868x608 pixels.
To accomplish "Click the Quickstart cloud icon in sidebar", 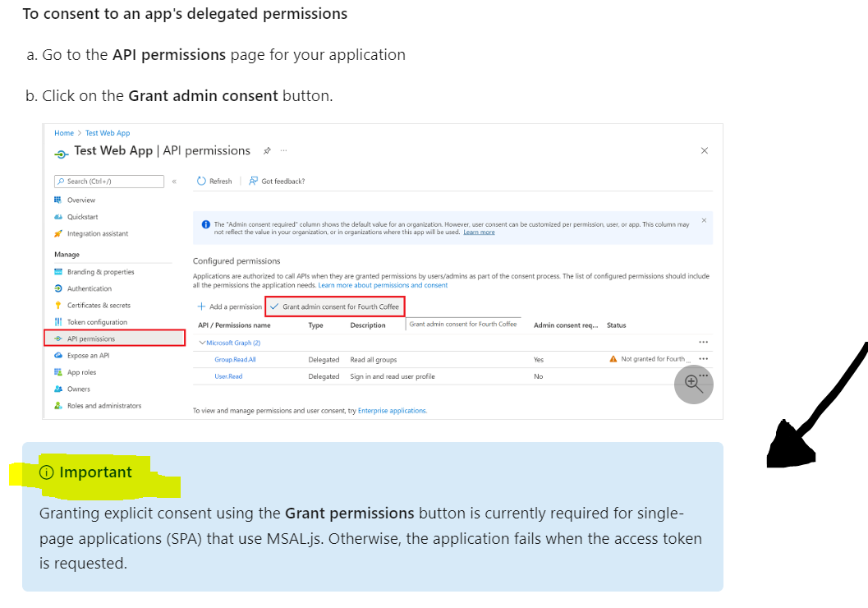I will point(58,217).
